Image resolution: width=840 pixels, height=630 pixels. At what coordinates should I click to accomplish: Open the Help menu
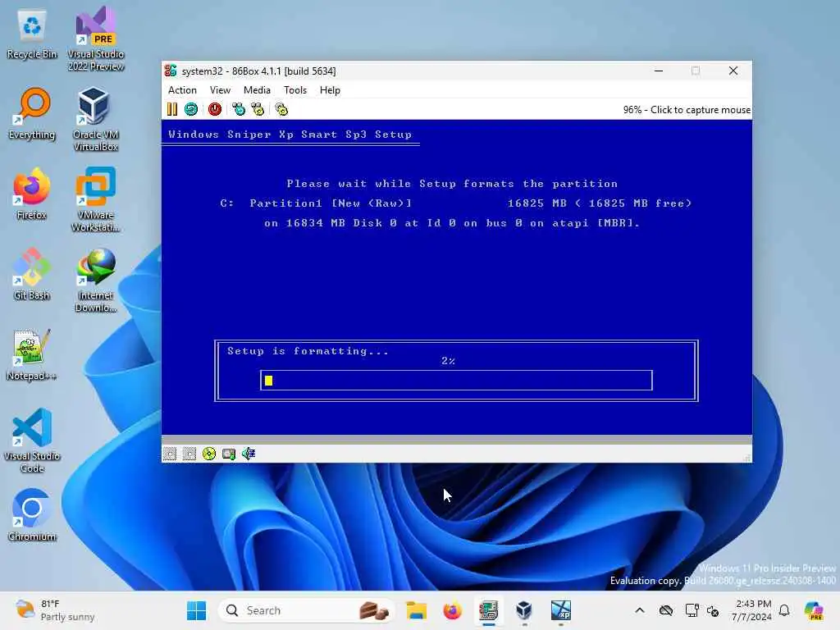(330, 90)
